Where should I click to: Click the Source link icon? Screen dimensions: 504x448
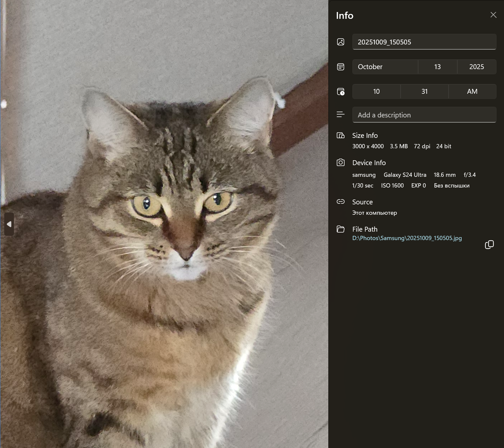340,202
